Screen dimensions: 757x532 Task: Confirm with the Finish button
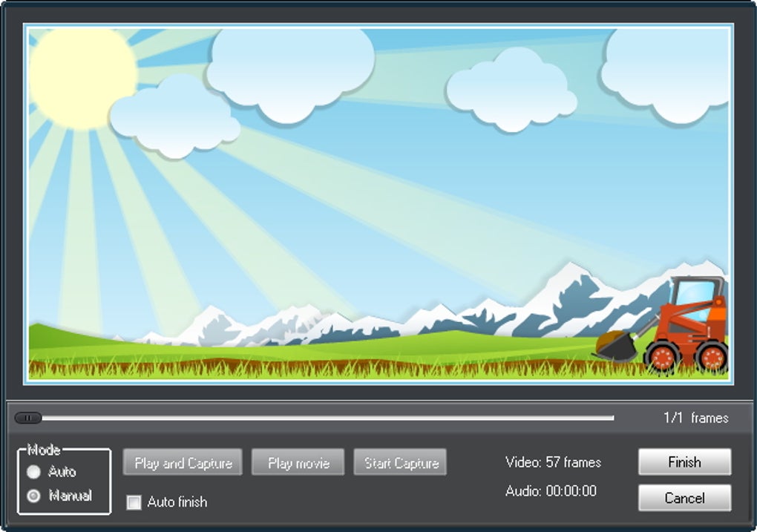(684, 462)
